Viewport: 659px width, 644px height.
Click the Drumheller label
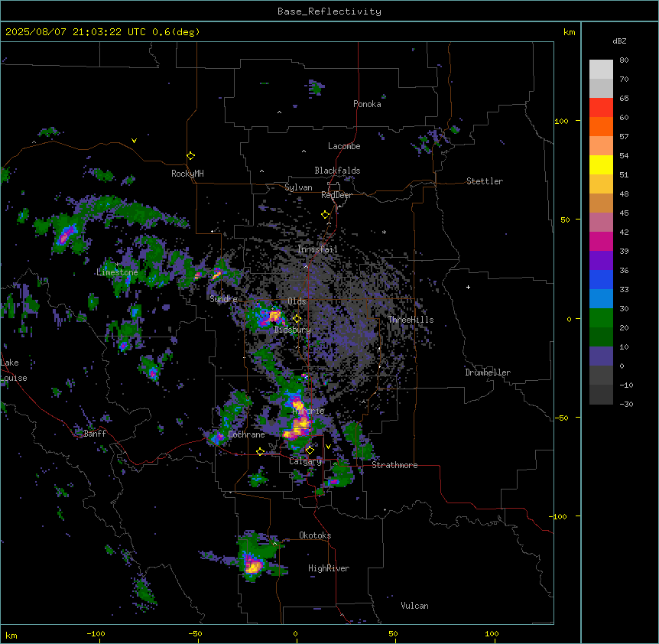[488, 372]
